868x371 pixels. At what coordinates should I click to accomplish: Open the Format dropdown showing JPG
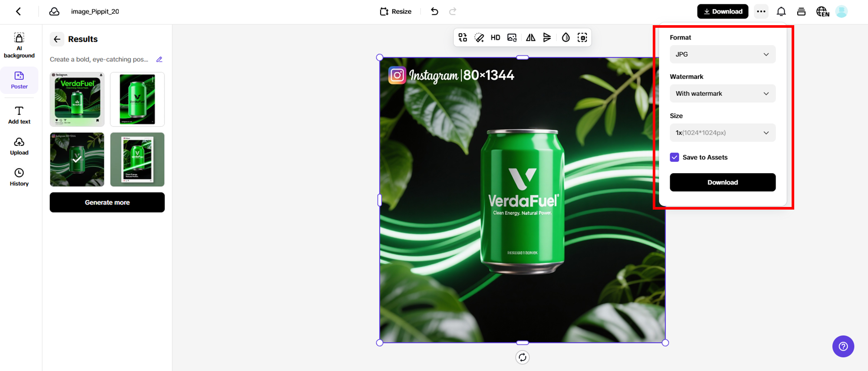click(x=723, y=55)
